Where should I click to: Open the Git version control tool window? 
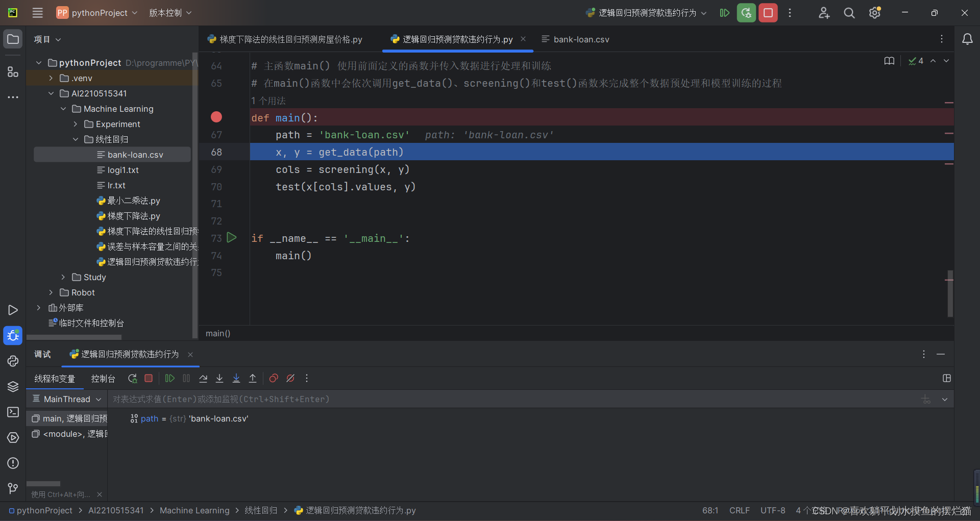(x=13, y=489)
